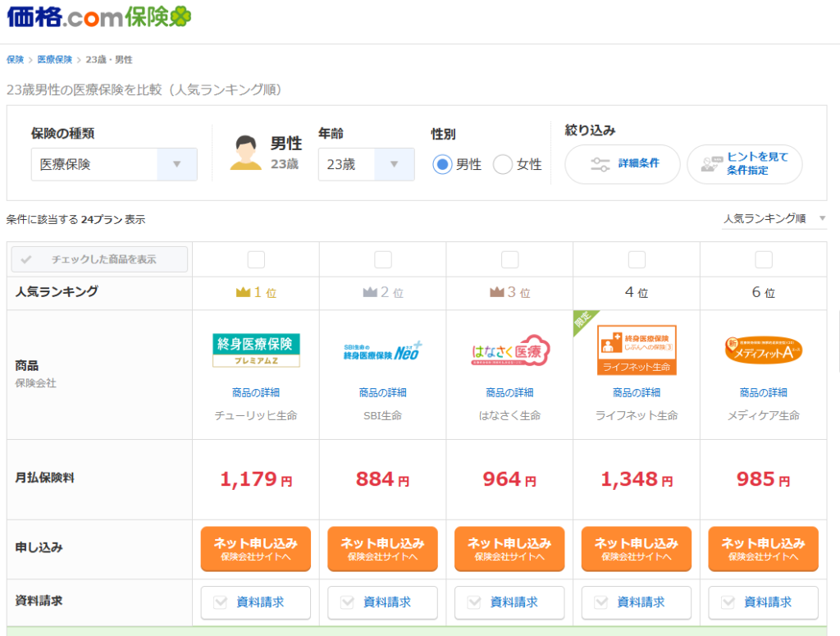This screenshot has width=840, height=636.
Task: Click the bronze crown icon for rank 3
Action: (497, 292)
